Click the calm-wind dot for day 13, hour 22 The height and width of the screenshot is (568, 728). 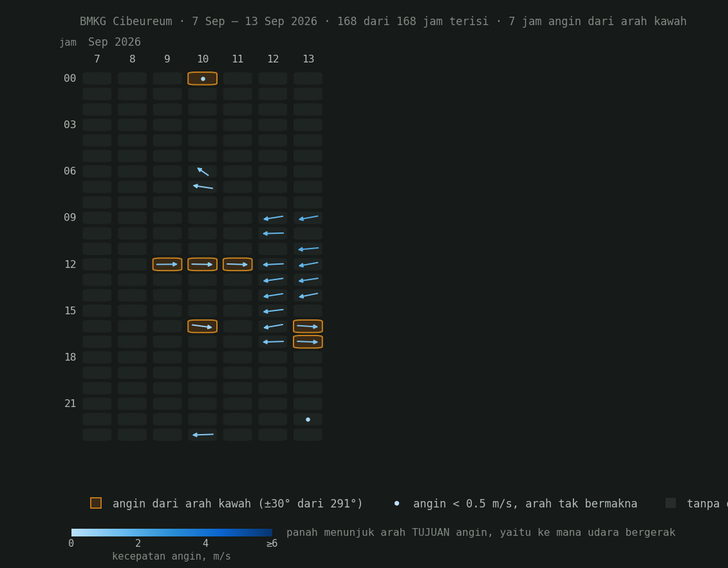click(308, 419)
